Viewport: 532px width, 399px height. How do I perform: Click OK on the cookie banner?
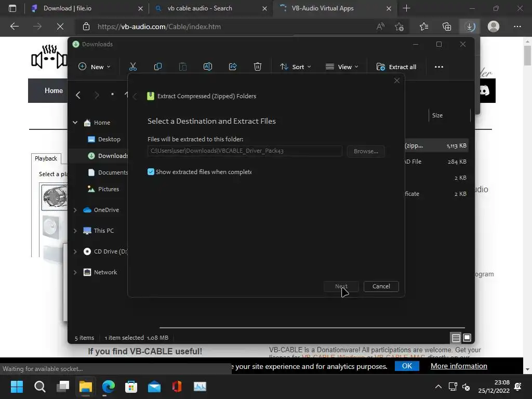[x=407, y=366]
